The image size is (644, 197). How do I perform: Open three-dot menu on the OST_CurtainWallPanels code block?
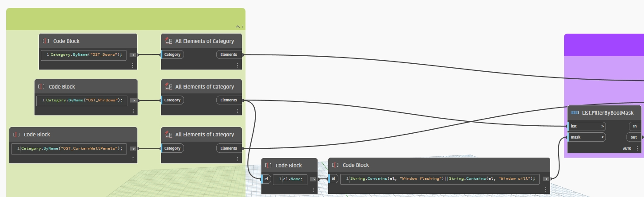(133, 159)
